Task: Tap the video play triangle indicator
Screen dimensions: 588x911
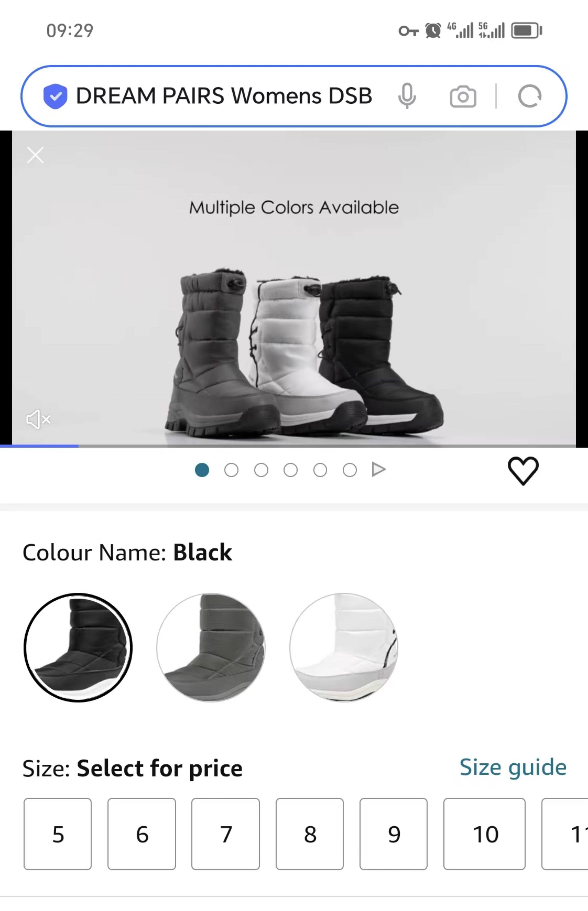Action: tap(378, 469)
